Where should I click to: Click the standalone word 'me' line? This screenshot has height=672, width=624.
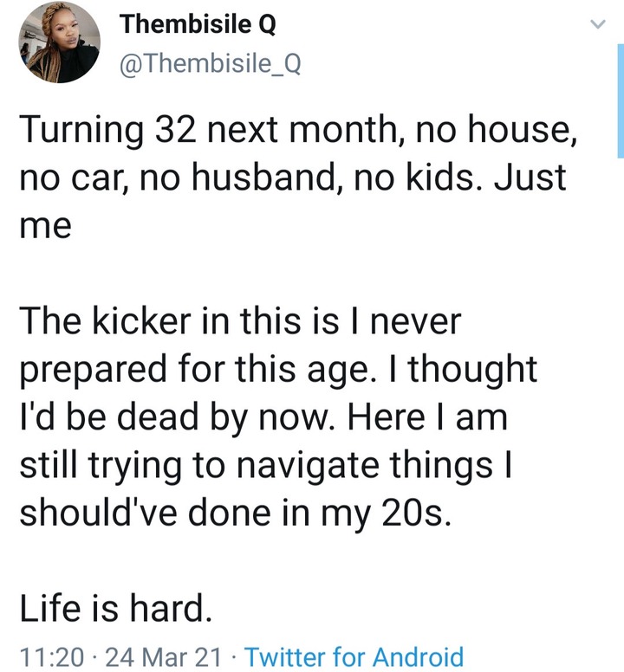[45, 226]
